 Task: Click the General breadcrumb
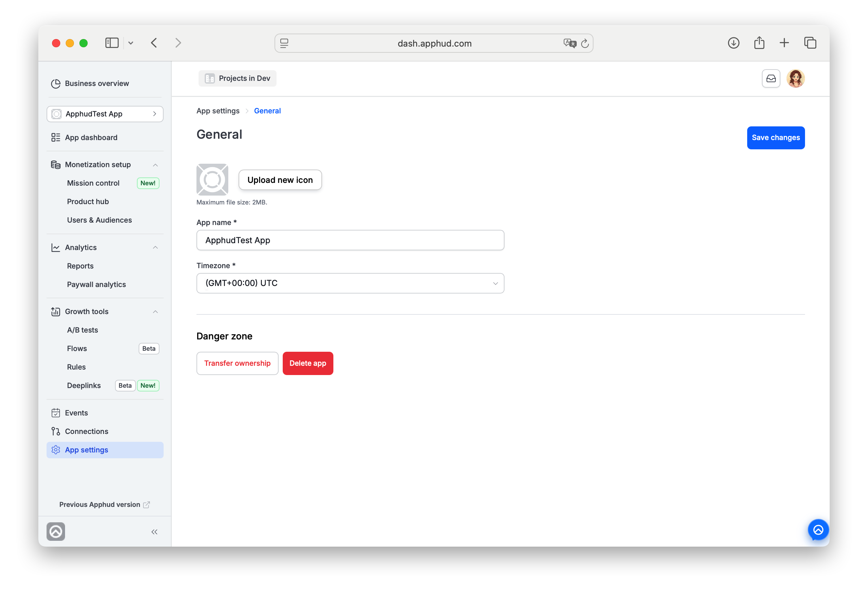[x=267, y=111]
